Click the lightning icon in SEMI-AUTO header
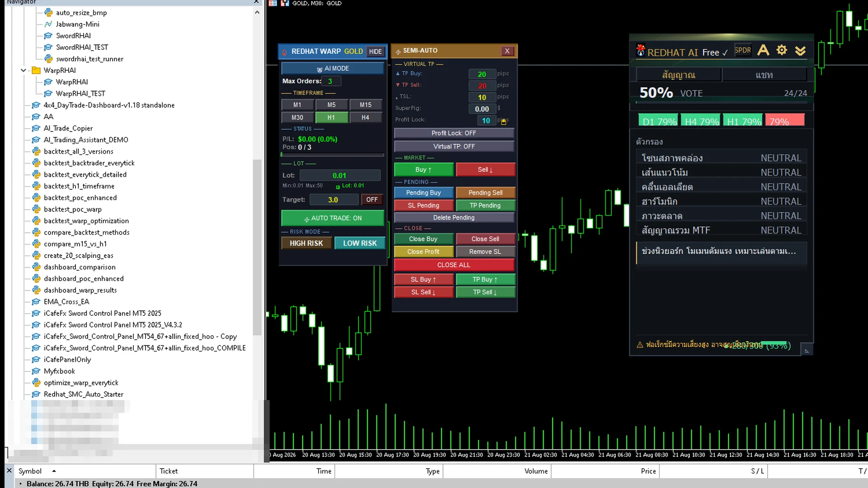This screenshot has width=868, height=488. 398,52
